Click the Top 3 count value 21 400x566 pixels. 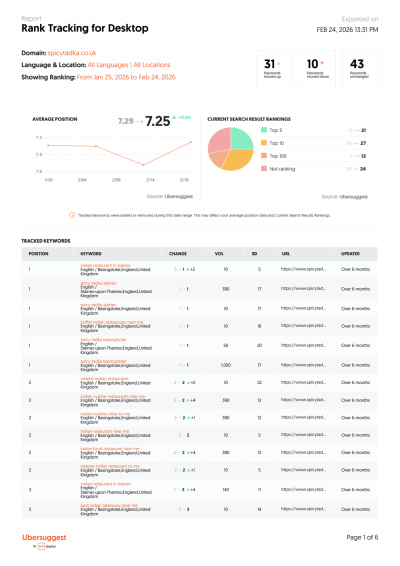point(364,130)
